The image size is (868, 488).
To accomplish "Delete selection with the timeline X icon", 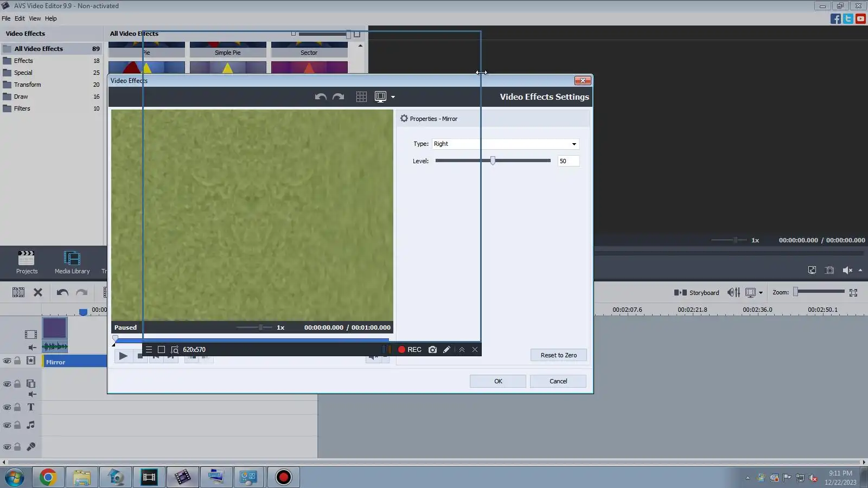I will tap(38, 292).
